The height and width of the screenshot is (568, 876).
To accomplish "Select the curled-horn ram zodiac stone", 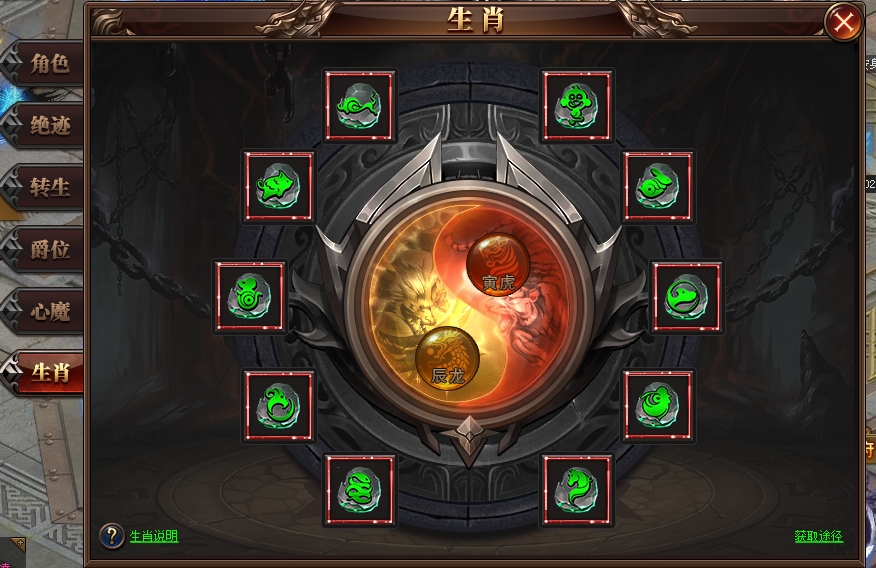I will coord(658,405).
